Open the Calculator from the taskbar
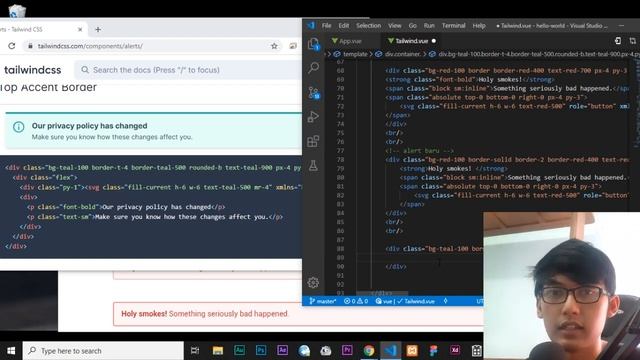The width and height of the screenshot is (640, 360). (x=476, y=351)
